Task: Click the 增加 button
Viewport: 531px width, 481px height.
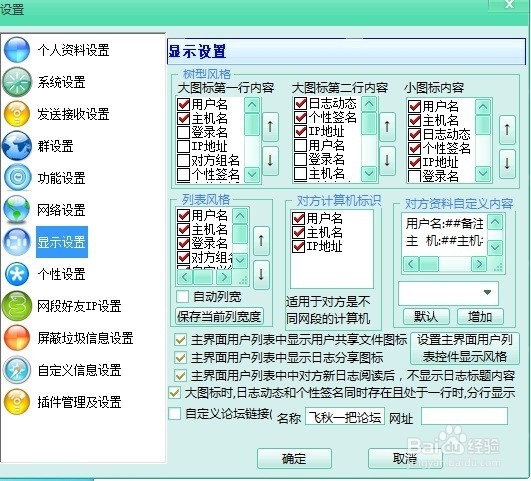Action: [480, 317]
